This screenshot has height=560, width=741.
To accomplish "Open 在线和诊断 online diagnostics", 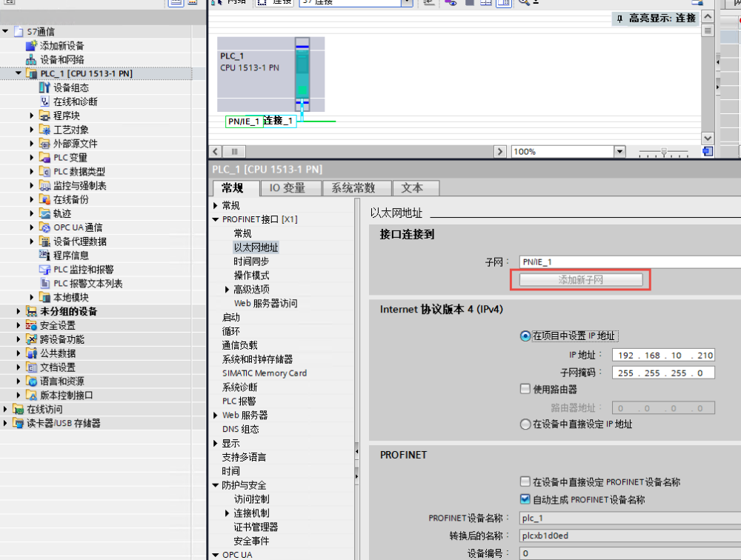I will 75,101.
